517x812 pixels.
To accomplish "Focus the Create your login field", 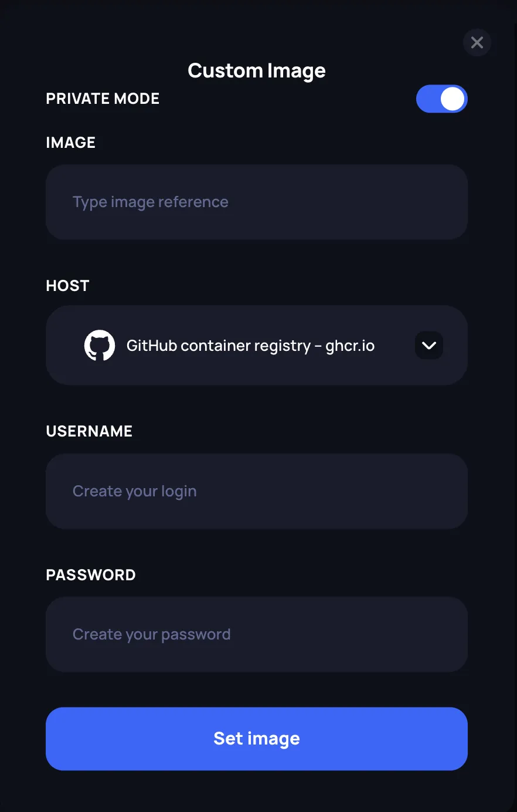I will click(257, 491).
